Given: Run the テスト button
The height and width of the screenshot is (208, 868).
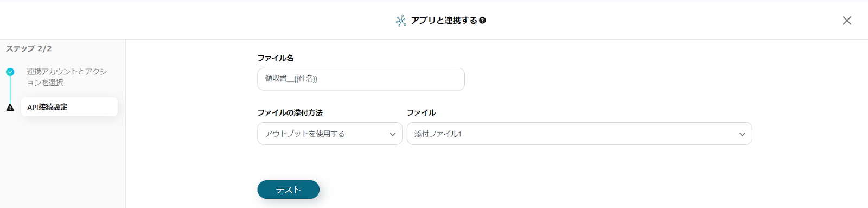Looking at the screenshot, I should 288,190.
